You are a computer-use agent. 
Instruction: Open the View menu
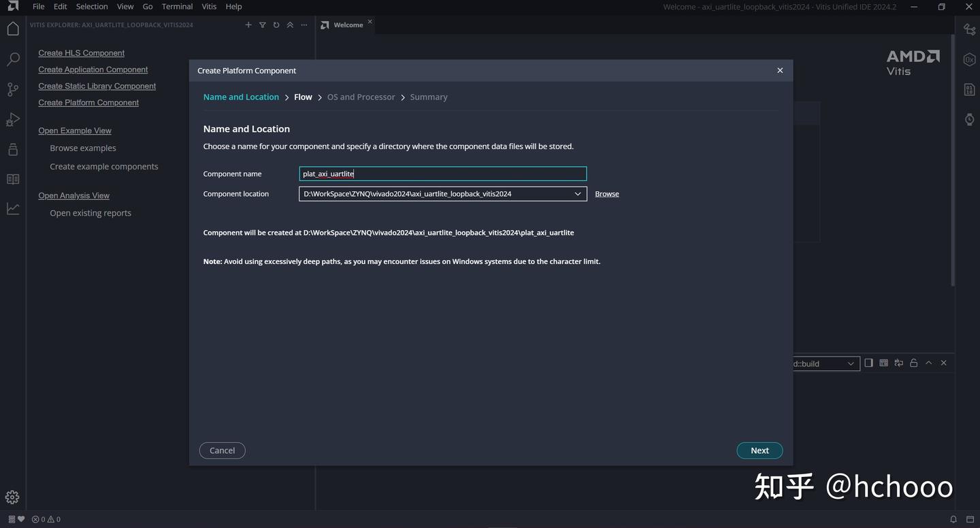125,6
